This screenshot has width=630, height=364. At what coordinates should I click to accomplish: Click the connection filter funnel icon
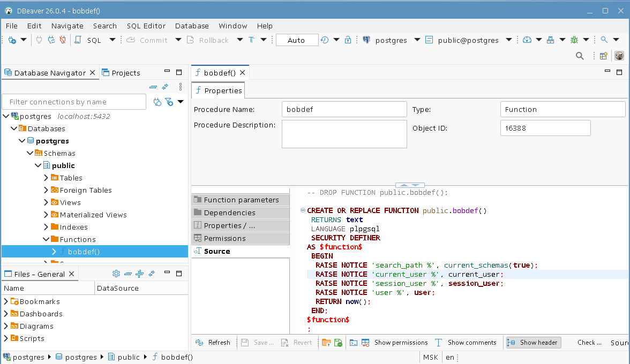point(169,102)
